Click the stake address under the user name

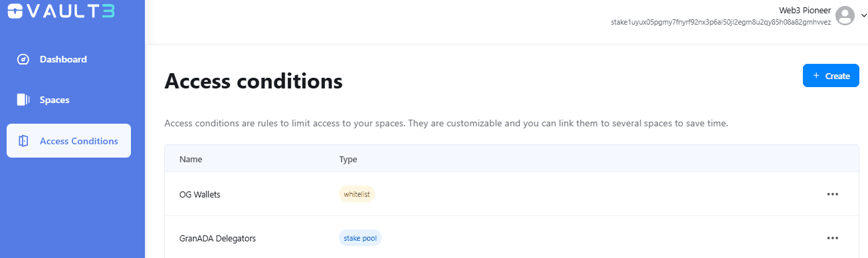[x=721, y=22]
